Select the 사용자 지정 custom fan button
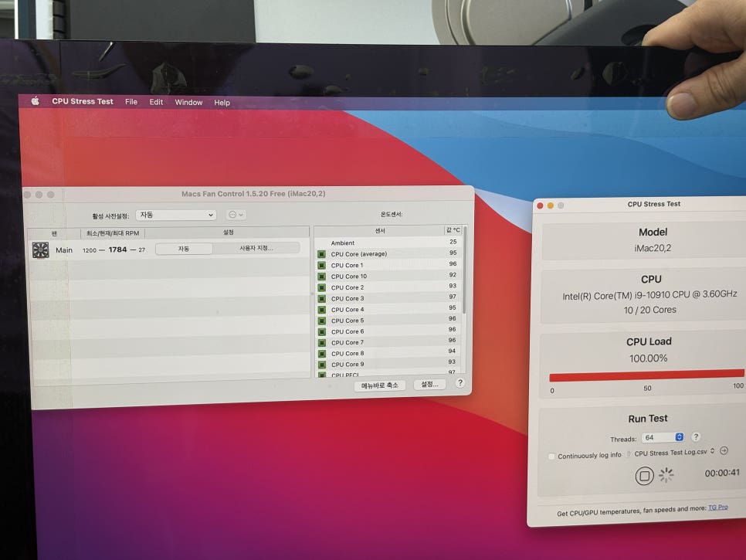The image size is (746, 560). tap(256, 248)
